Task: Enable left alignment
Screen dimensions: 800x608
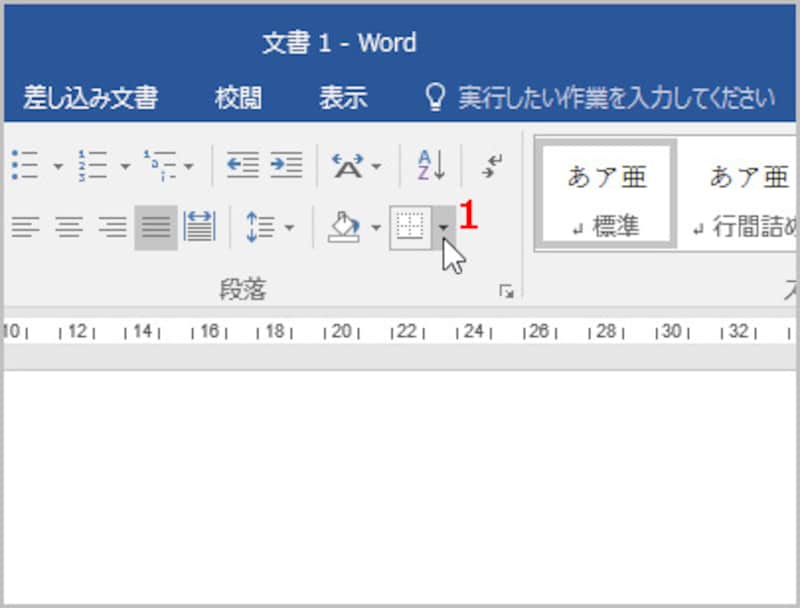Action: (x=22, y=226)
